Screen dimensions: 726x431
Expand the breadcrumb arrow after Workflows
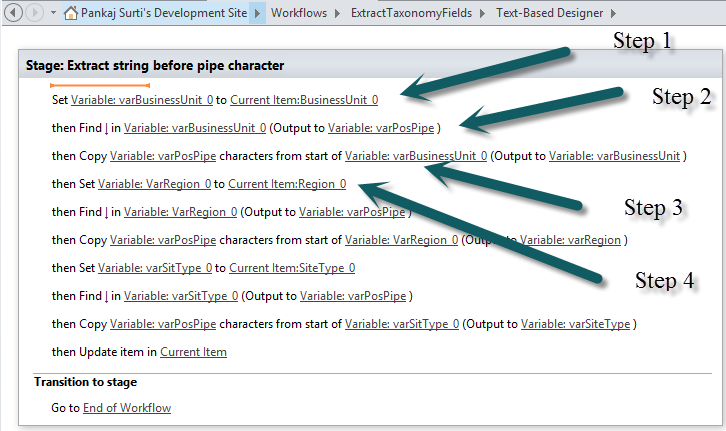pos(340,14)
